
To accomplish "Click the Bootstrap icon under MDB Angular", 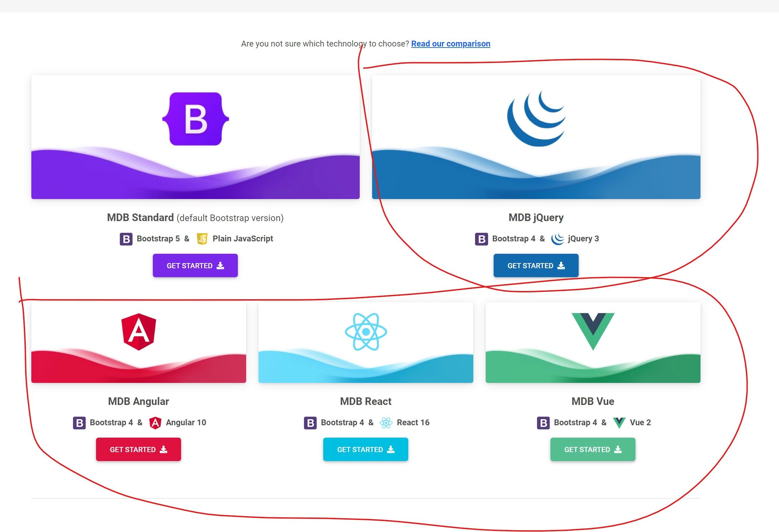I will pyautogui.click(x=79, y=423).
